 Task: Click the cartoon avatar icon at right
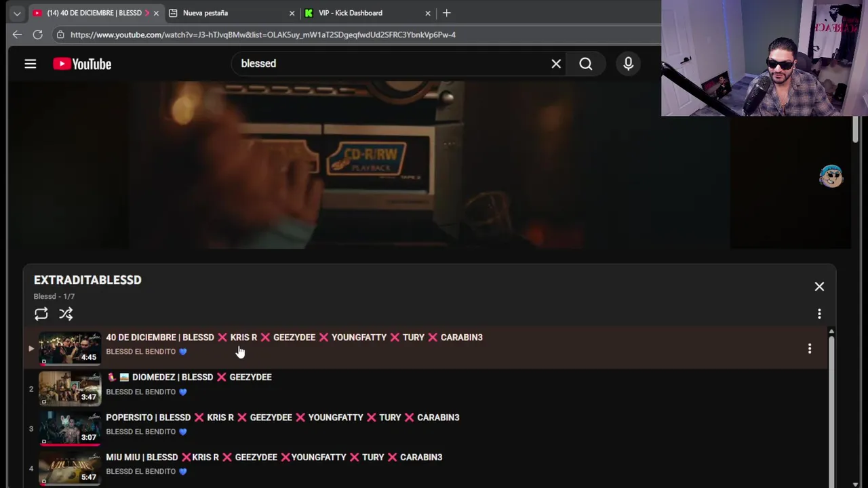click(x=831, y=176)
